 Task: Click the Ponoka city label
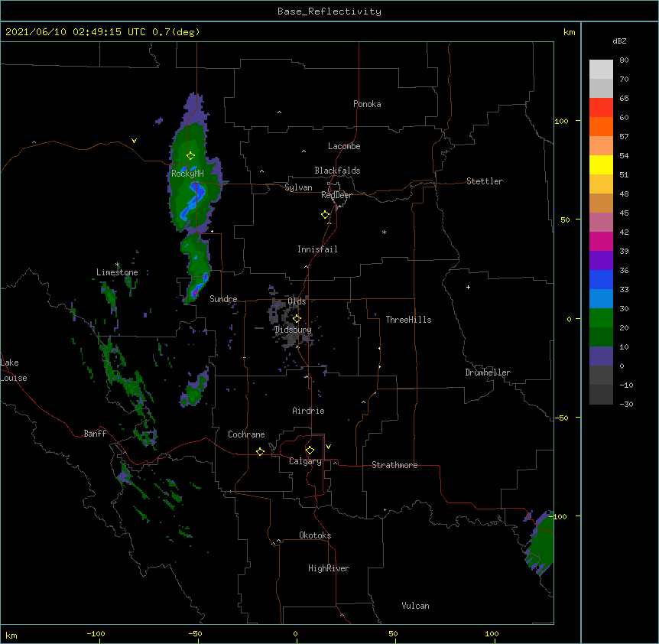tap(367, 104)
